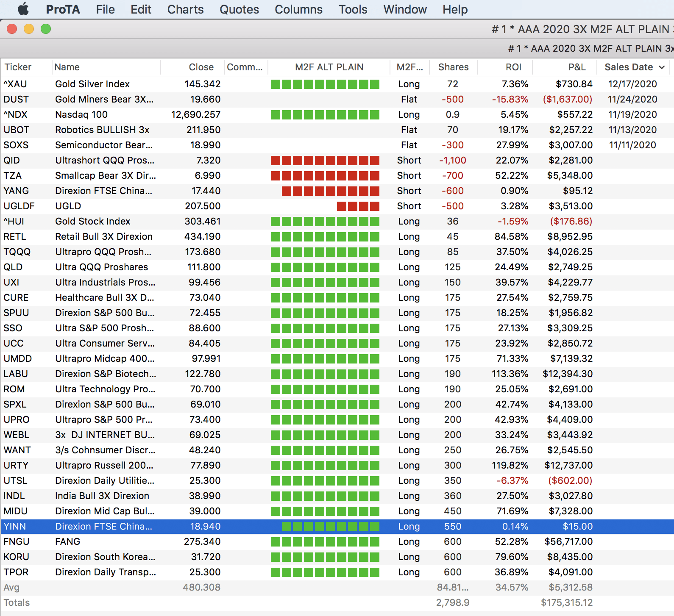Click the 'Gold Stock Index' name
This screenshot has width=674, height=616.
(x=93, y=221)
